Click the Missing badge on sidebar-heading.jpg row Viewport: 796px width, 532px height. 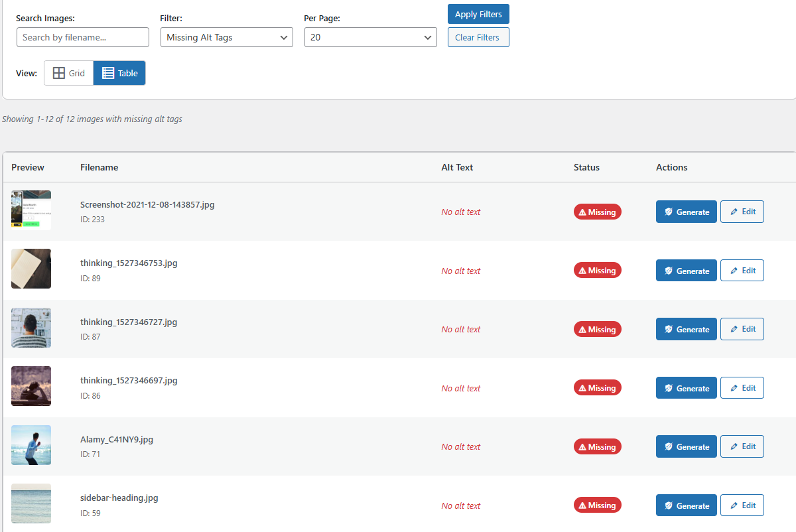[x=597, y=505]
